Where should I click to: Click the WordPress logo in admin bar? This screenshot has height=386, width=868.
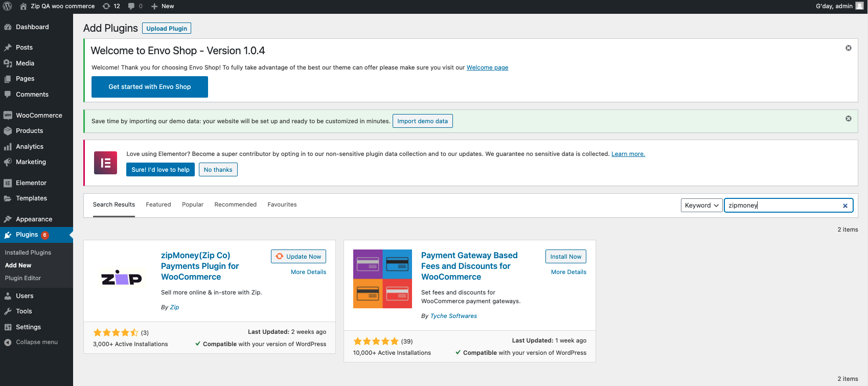click(8, 6)
